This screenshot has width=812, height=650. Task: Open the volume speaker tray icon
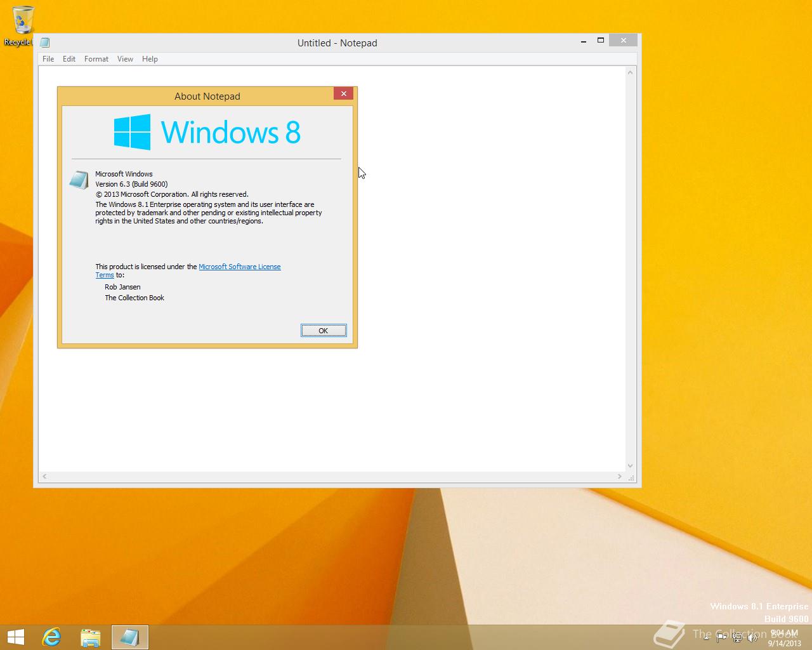753,637
